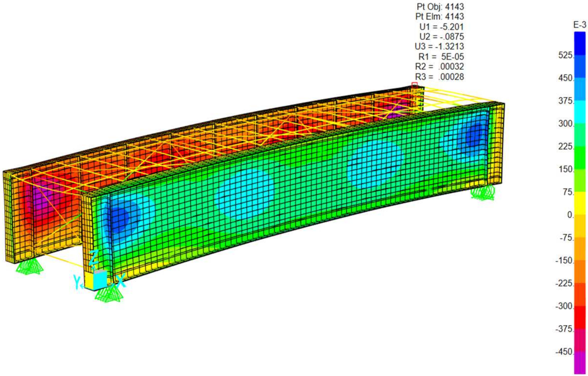Select the green support at rear left girder end
This screenshot has width=588, height=376.
pos(29,267)
